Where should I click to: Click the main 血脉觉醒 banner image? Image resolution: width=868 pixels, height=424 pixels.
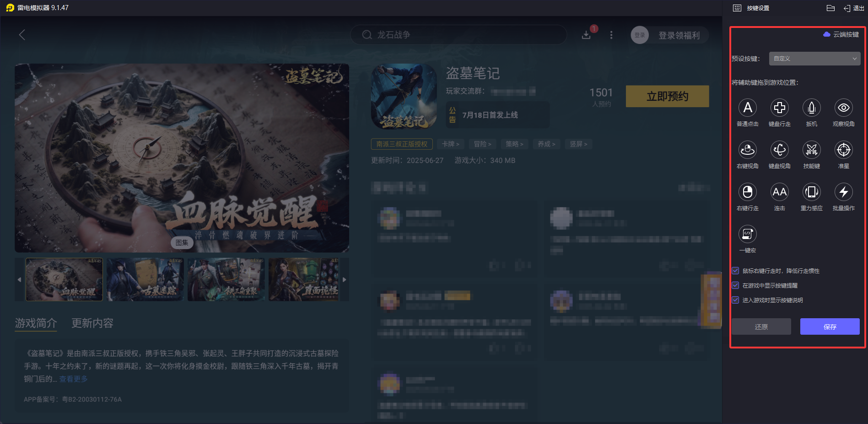182,158
